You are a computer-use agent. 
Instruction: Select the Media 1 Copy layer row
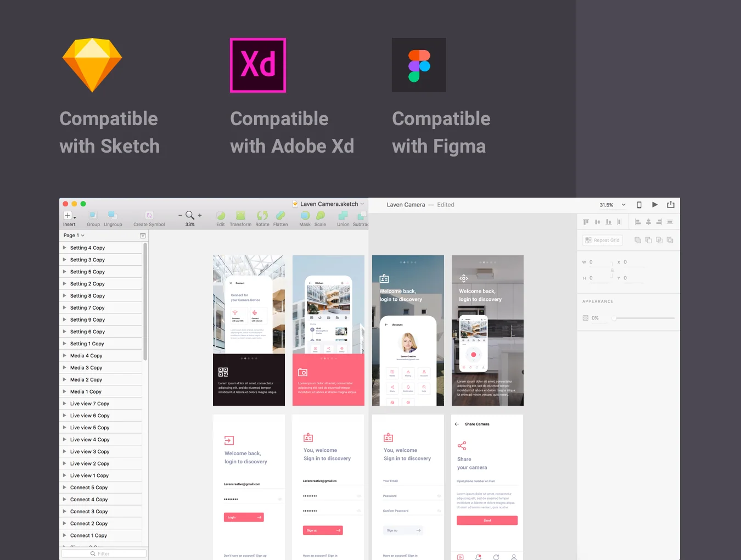tap(101, 391)
